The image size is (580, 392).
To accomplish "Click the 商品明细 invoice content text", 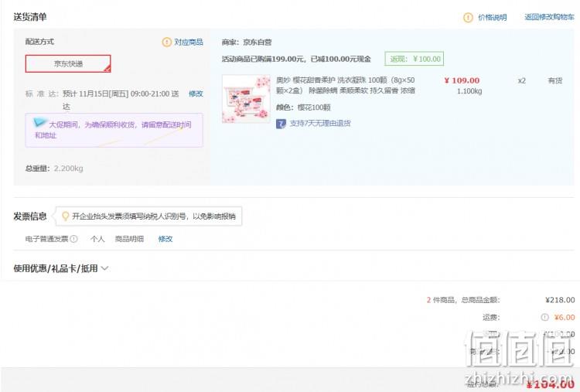I will pos(129,239).
